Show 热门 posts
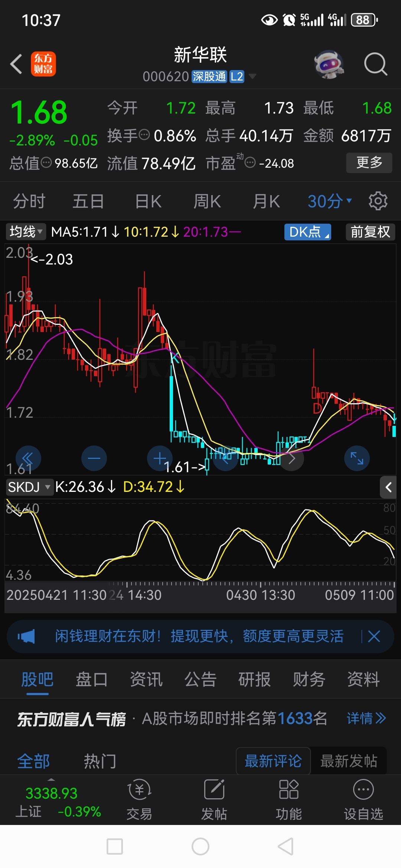 coord(100,762)
